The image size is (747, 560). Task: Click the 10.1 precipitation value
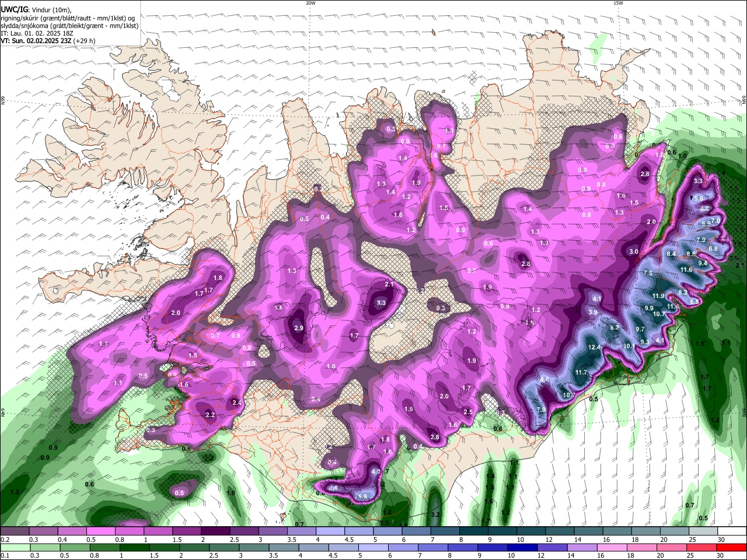(x=629, y=346)
